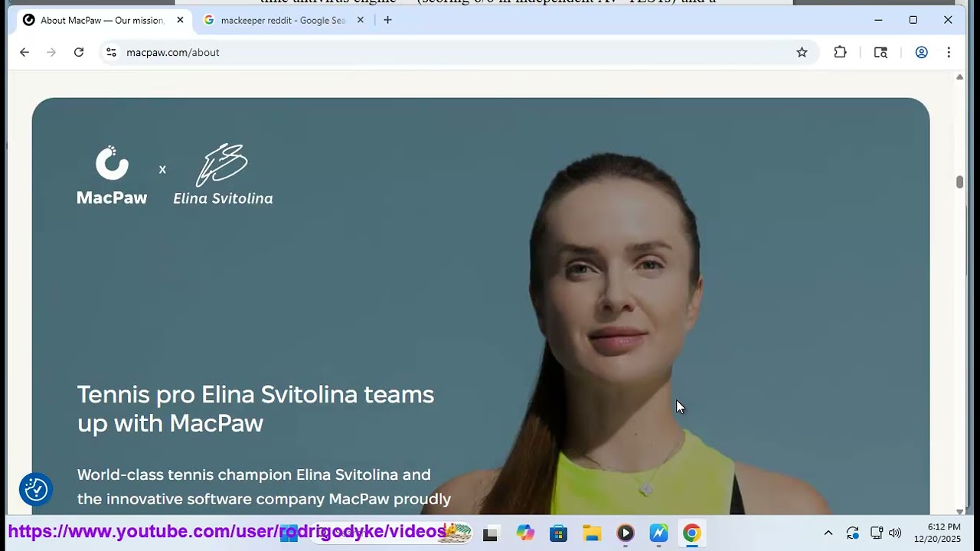Reload the MacPaw about page

[x=79, y=52]
